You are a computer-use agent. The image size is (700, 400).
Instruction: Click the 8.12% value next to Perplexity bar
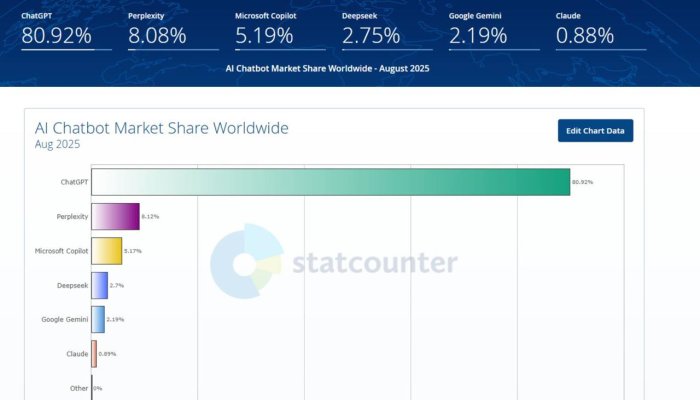150,217
